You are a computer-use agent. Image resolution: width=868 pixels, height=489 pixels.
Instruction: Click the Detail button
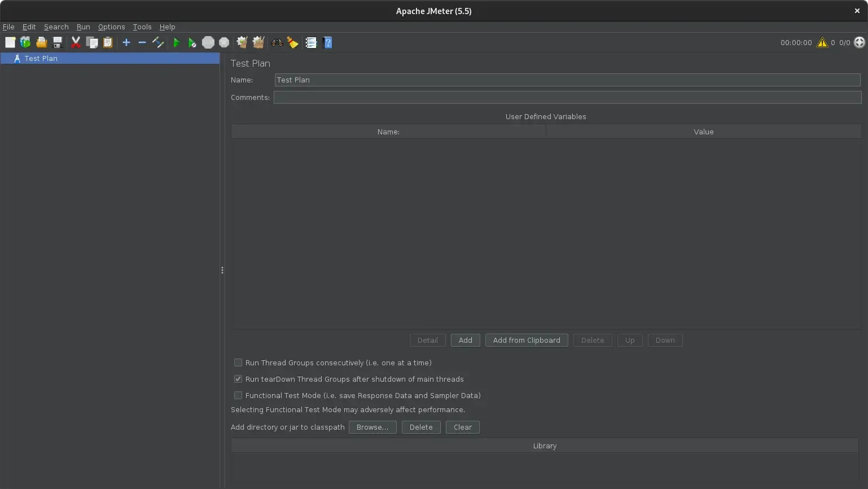point(427,340)
